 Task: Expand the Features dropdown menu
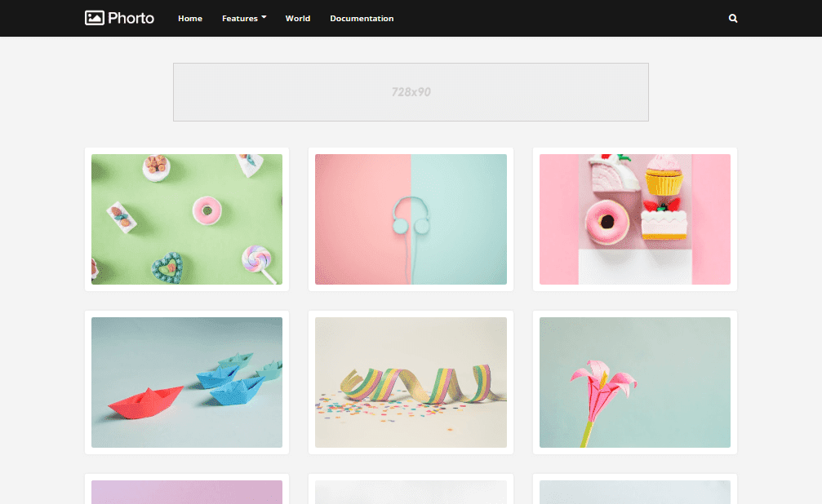click(244, 18)
